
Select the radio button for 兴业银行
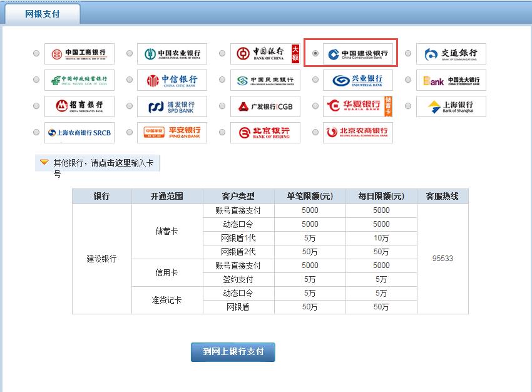coord(315,80)
